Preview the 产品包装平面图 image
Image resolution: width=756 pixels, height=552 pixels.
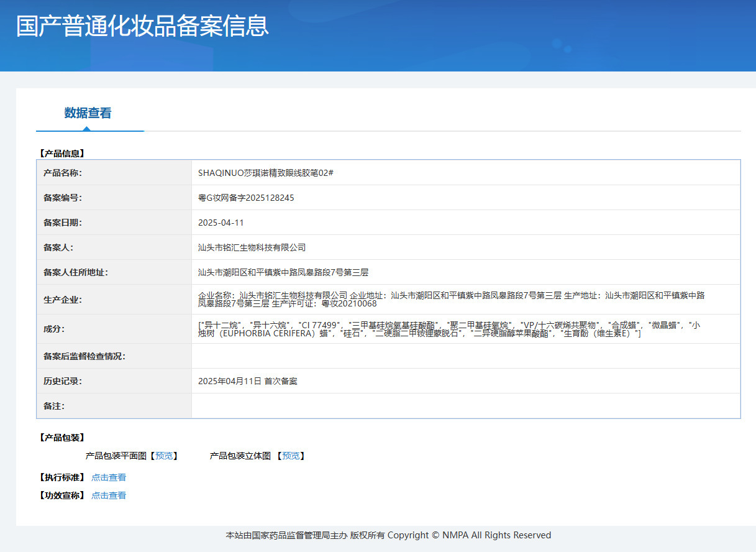click(165, 456)
